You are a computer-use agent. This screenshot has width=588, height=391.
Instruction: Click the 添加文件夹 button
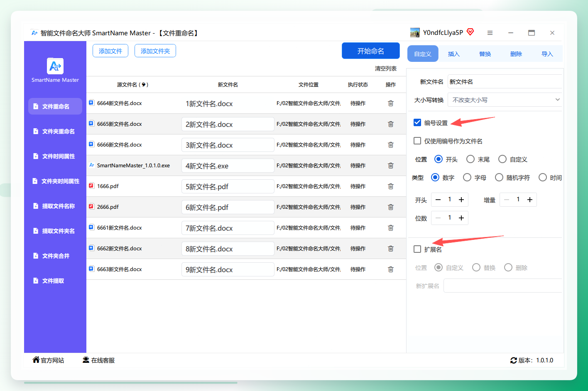[155, 51]
